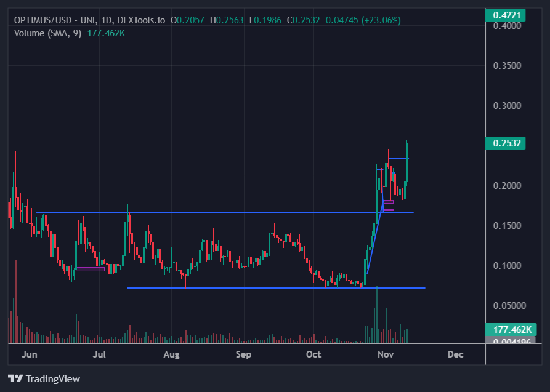The width and height of the screenshot is (550, 392).
Task: Click the Aug label on time axis
Action: pos(171,354)
